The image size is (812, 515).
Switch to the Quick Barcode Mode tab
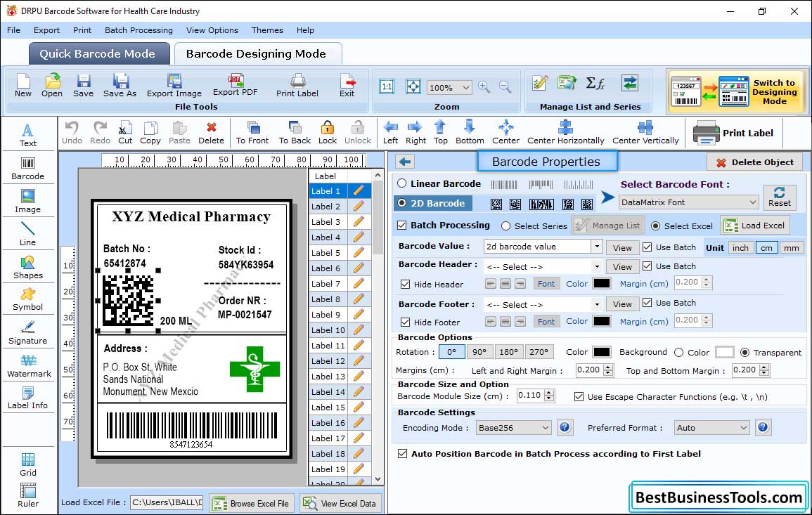[x=98, y=54]
